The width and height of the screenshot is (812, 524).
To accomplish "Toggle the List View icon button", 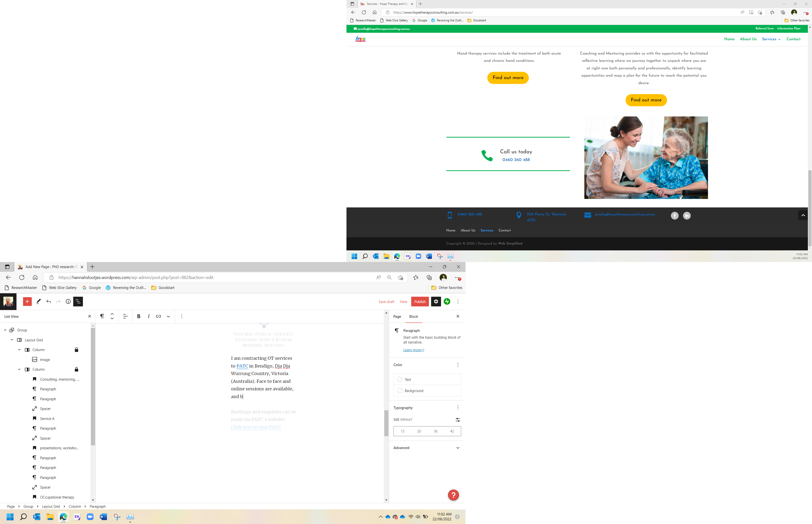I will pos(78,302).
